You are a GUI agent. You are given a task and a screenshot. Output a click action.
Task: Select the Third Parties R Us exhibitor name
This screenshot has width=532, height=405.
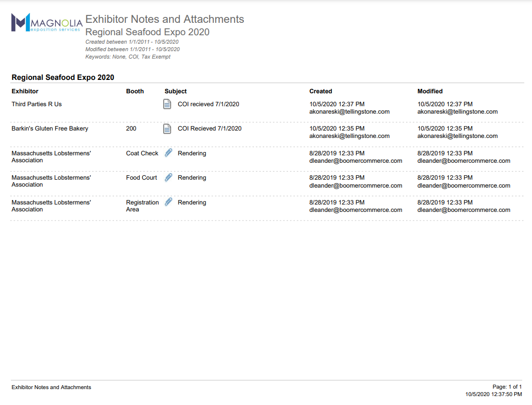pos(37,104)
